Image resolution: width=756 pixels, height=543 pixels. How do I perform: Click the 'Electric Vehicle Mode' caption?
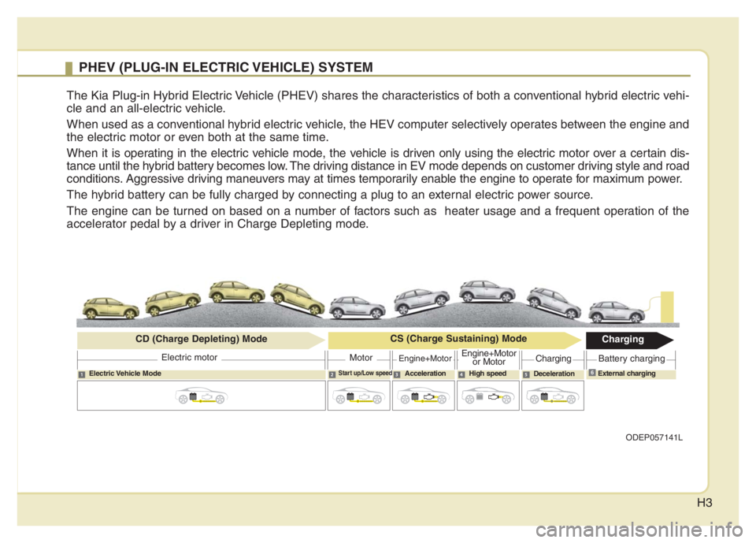(125, 374)
